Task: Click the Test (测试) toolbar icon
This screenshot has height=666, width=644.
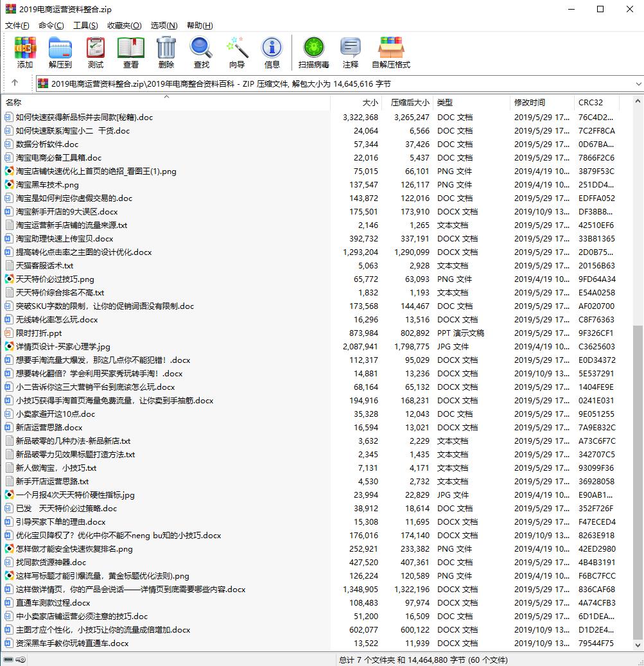Action: click(96, 48)
